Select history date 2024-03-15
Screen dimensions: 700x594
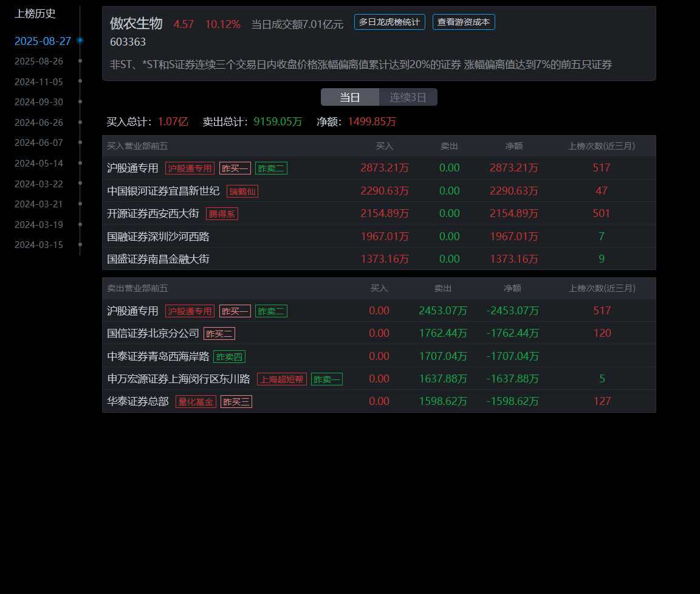[39, 245]
